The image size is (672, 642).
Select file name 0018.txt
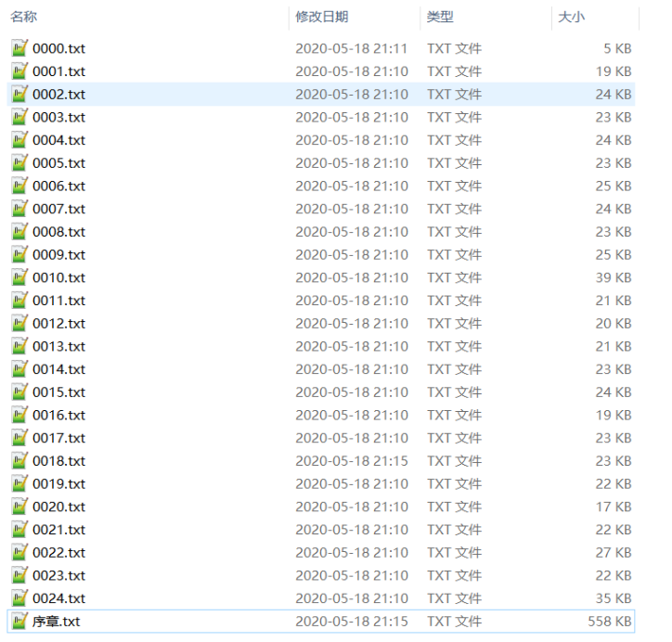click(58, 461)
